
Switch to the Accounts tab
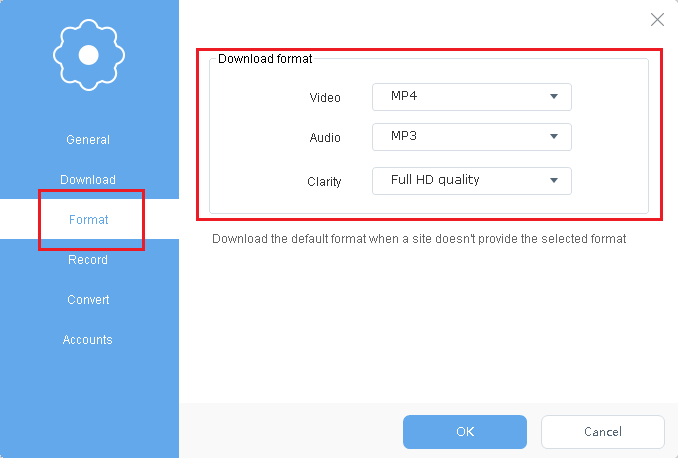tap(88, 339)
